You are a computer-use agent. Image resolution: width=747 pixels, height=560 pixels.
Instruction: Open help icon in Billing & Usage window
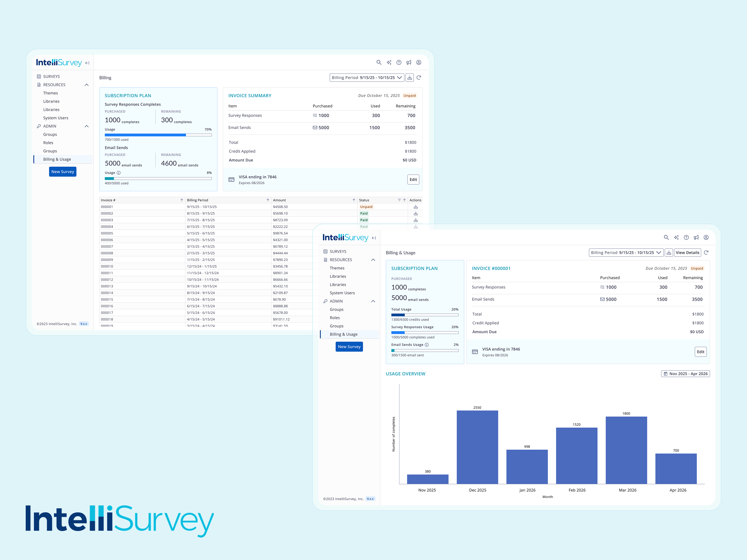(x=686, y=237)
